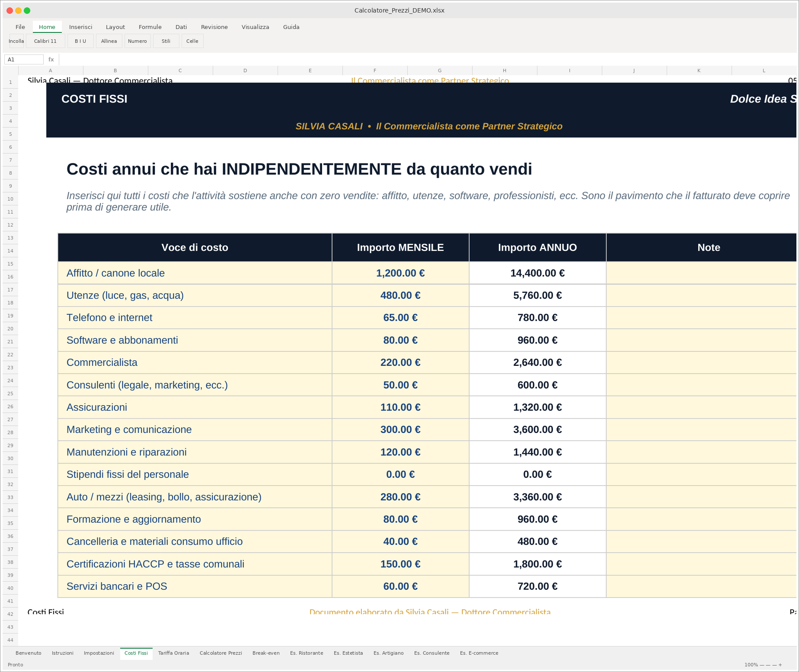Switch to the Break-even sheet tab
Screen dimensions: 799x672
[266, 653]
